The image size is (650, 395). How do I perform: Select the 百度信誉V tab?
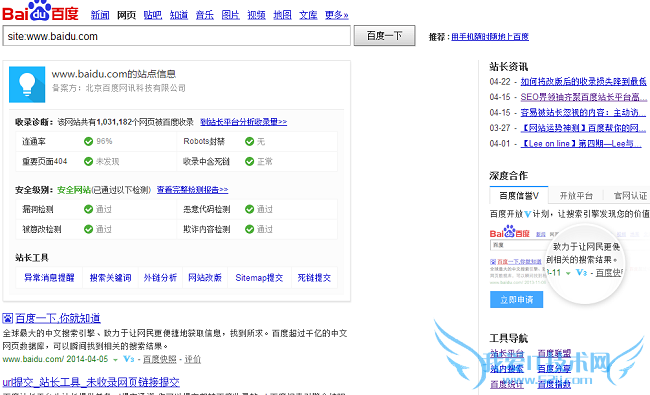pyautogui.click(x=519, y=196)
